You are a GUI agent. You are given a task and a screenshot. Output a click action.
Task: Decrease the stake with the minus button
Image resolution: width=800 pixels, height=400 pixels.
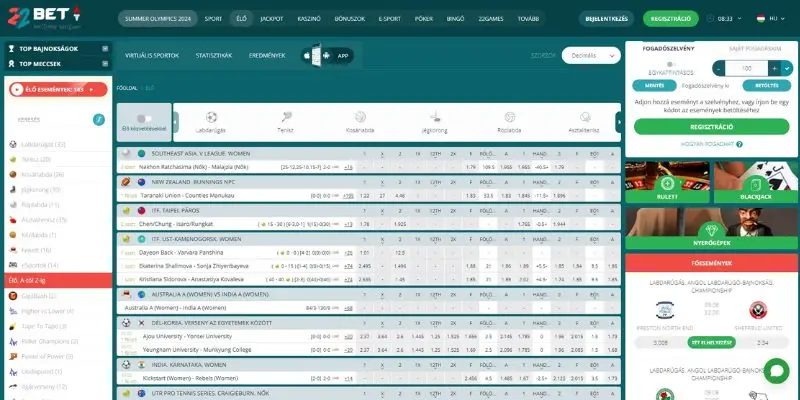click(x=718, y=68)
